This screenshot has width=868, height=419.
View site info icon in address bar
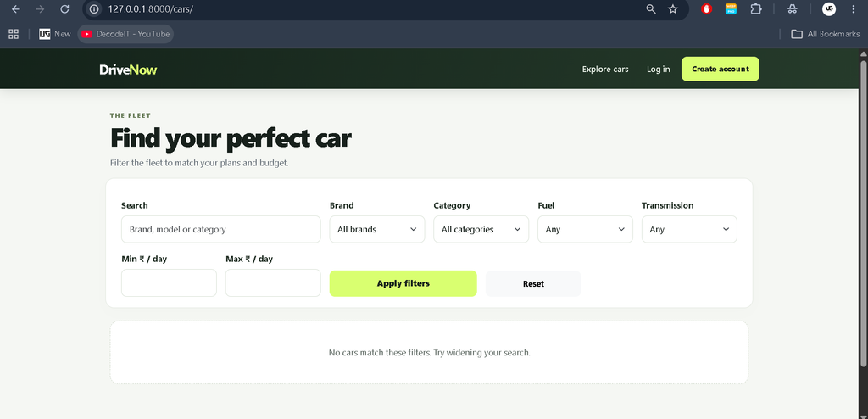click(x=94, y=8)
